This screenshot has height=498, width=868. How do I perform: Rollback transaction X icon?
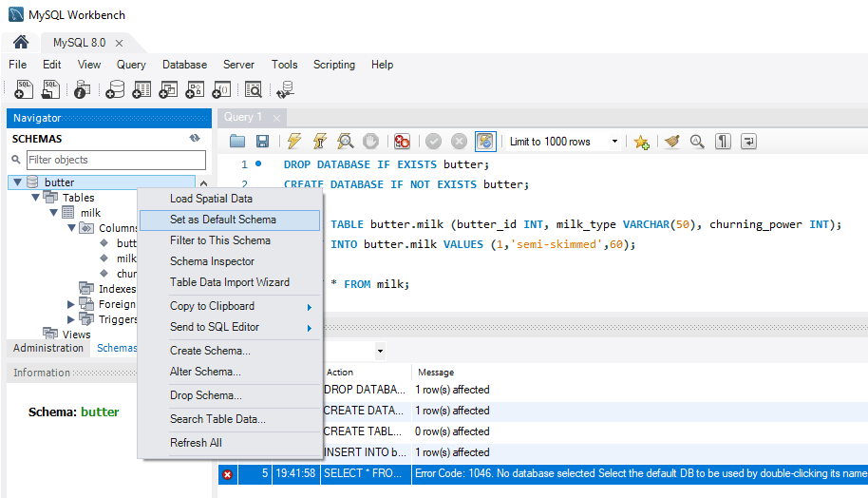pos(459,142)
